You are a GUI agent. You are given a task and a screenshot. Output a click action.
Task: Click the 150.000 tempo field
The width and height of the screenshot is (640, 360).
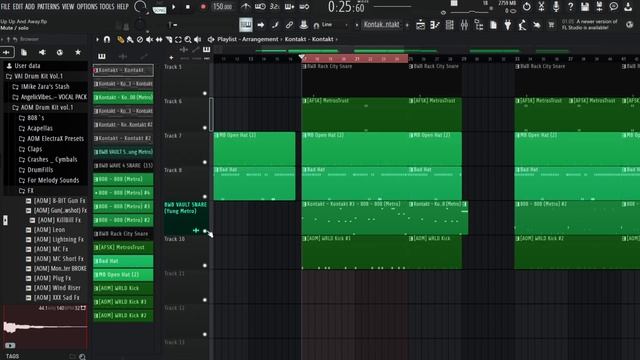point(222,7)
